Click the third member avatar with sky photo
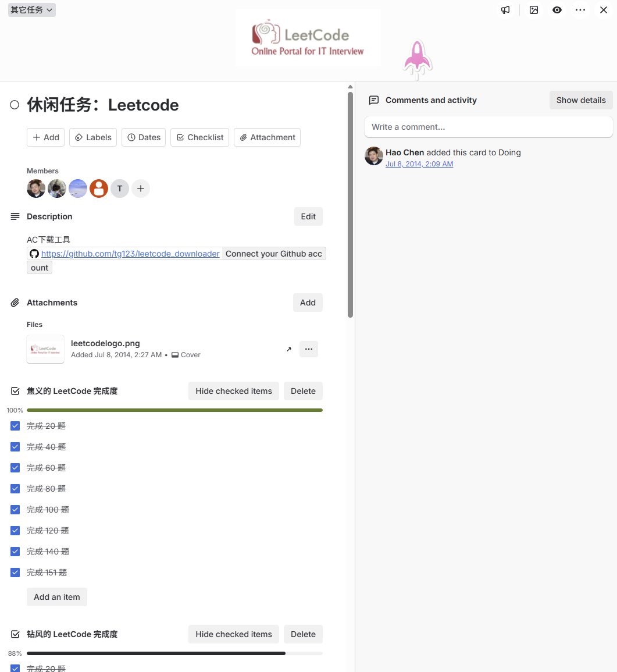The height and width of the screenshot is (672, 617). (x=78, y=189)
